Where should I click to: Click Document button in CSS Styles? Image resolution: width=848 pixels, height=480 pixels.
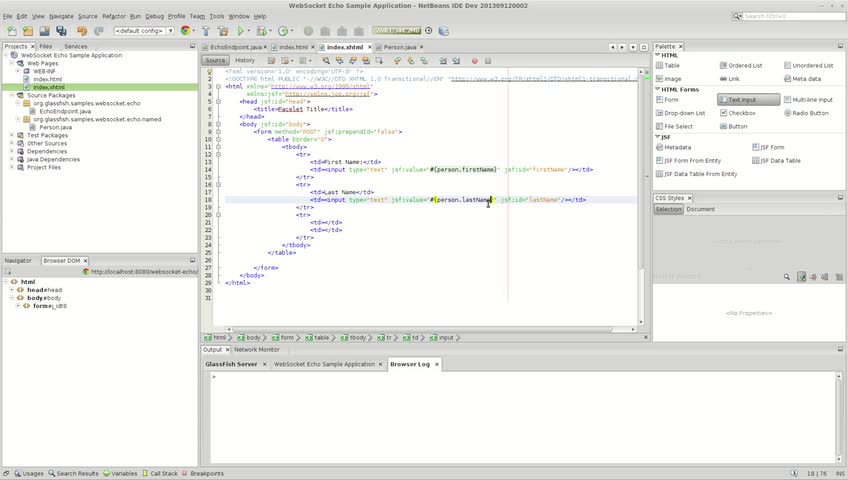tap(700, 209)
